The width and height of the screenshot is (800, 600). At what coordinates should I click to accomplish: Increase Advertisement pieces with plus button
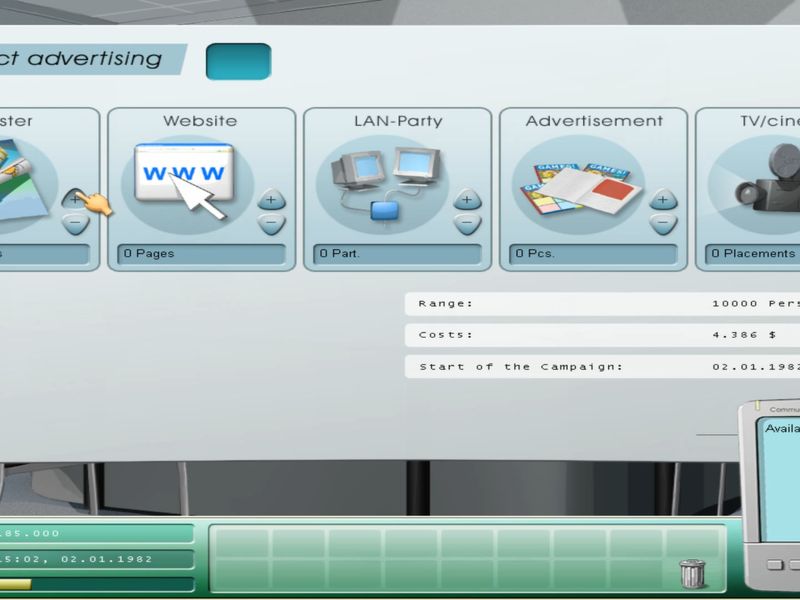663,199
